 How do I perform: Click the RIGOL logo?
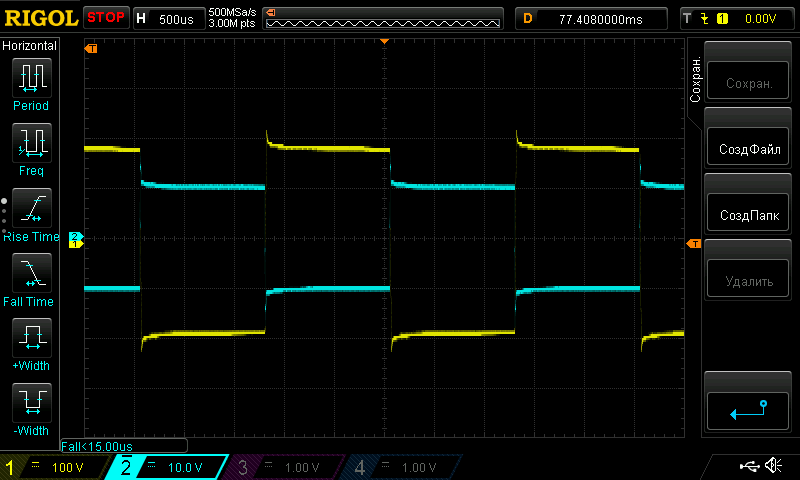[x=41, y=18]
